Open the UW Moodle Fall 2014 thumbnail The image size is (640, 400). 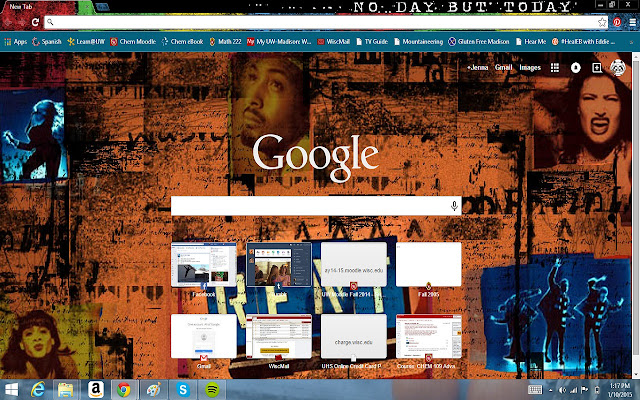pos(354,265)
